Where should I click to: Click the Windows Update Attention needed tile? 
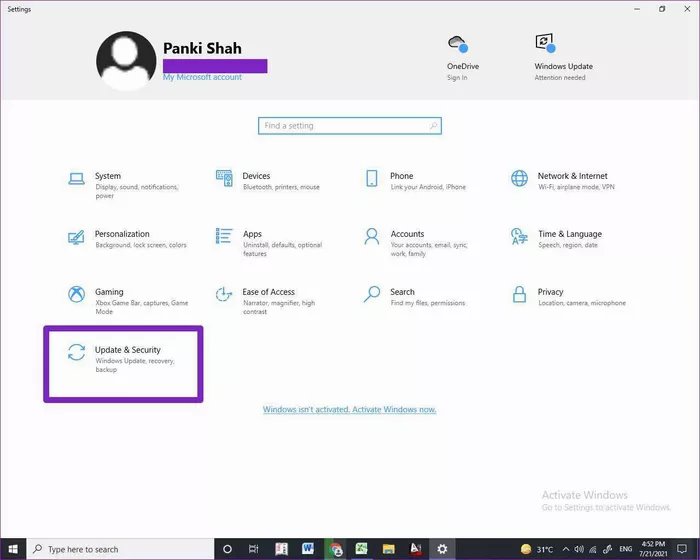[x=563, y=57]
